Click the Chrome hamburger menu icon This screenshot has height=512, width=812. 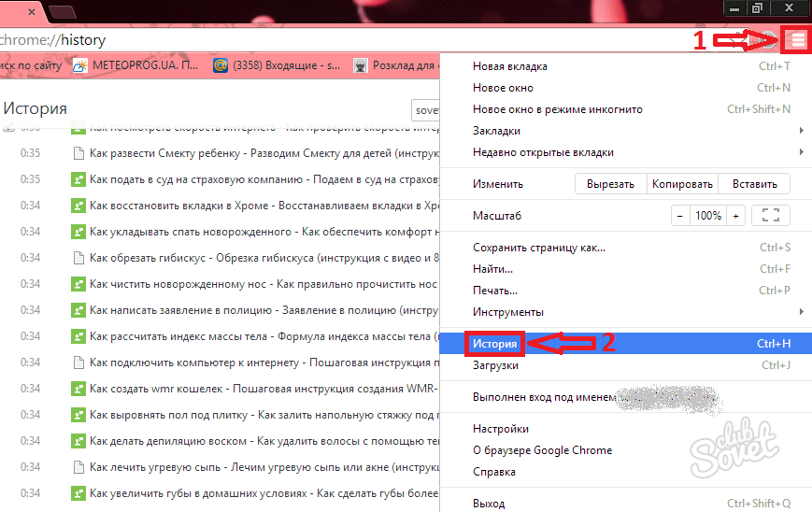pos(796,40)
